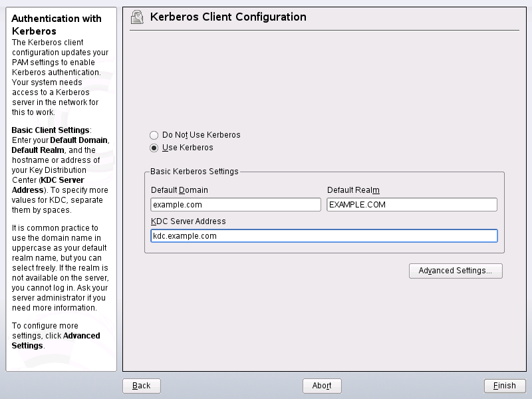Image resolution: width=532 pixels, height=399 pixels.
Task: Focus the Default Domain text field
Action: point(235,205)
